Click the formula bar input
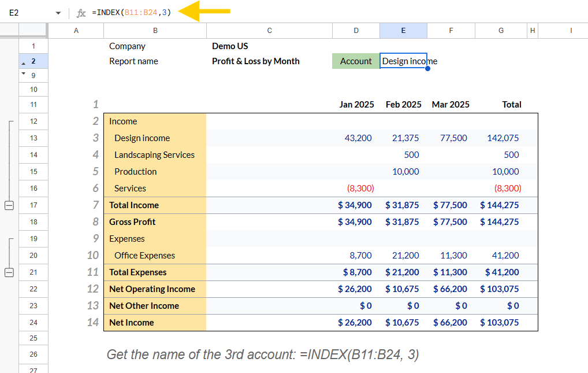This screenshot has height=373, width=588. click(337, 13)
